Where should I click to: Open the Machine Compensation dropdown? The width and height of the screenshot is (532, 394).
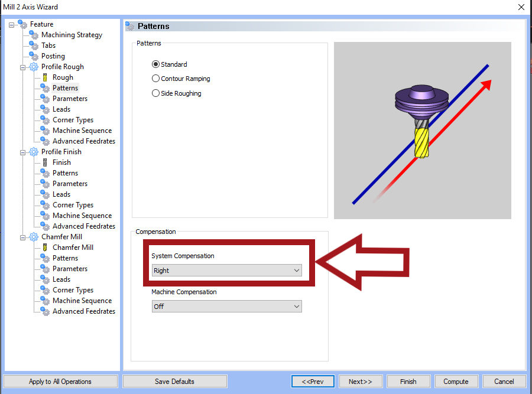(x=226, y=307)
